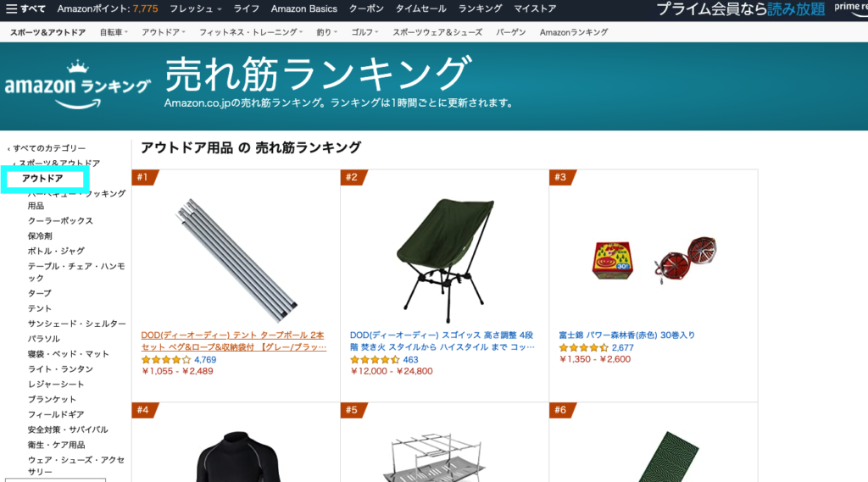Expand the フレッシュ dropdown in top bar
Screen dimensions: 868x482
click(x=196, y=8)
